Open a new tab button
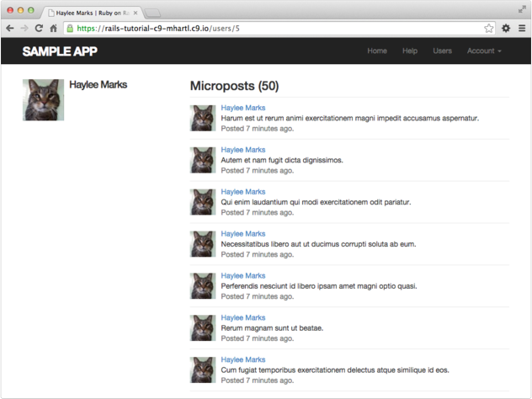 pyautogui.click(x=153, y=13)
